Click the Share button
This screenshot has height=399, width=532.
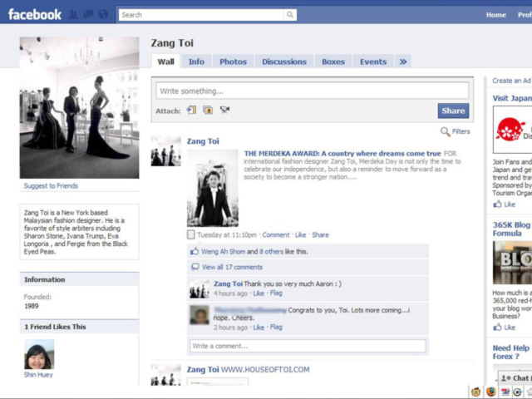pos(453,111)
